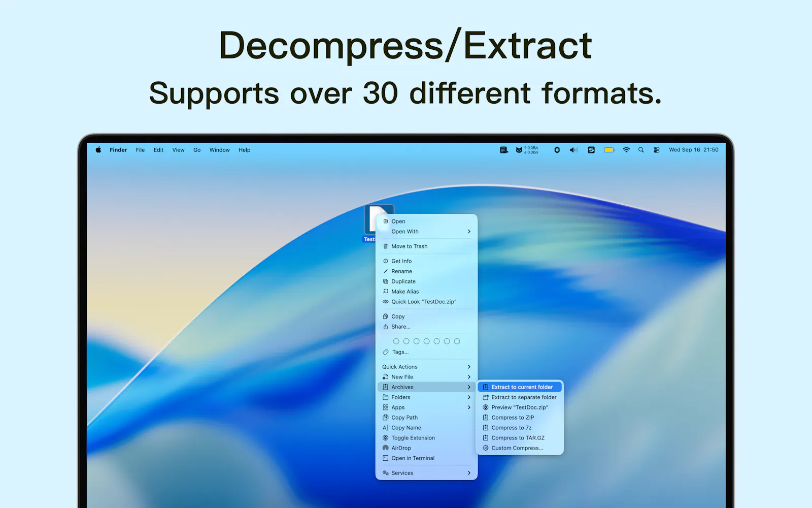
Task: Expand the Open With submenu
Action: 426,232
